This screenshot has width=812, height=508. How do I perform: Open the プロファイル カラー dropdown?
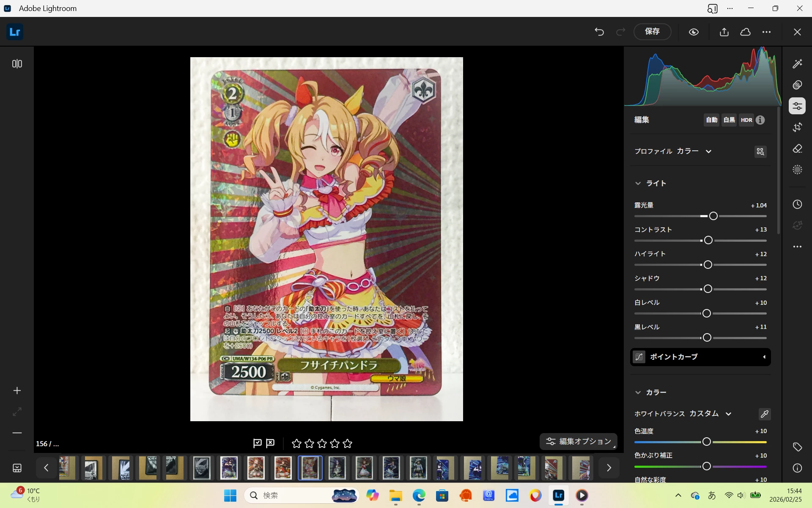[708, 151]
